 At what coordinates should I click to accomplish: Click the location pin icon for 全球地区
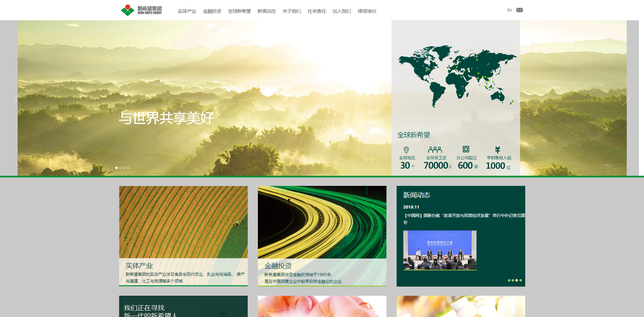[x=406, y=150]
